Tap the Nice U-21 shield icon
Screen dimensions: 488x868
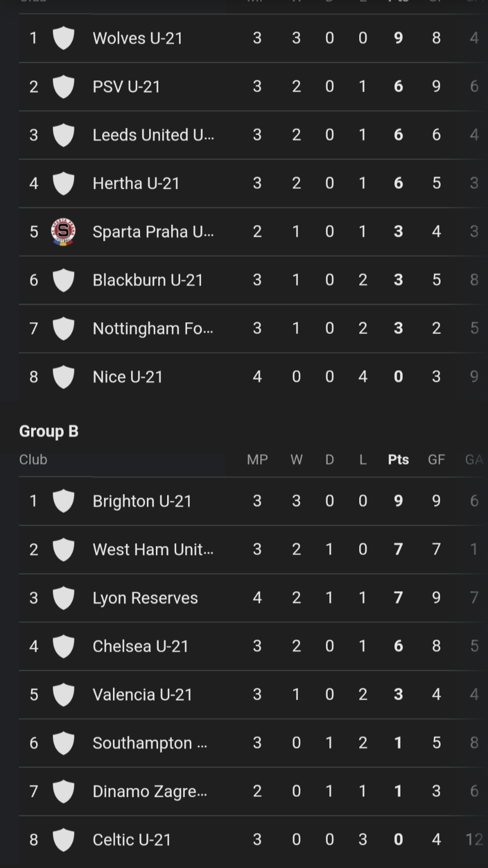63,377
